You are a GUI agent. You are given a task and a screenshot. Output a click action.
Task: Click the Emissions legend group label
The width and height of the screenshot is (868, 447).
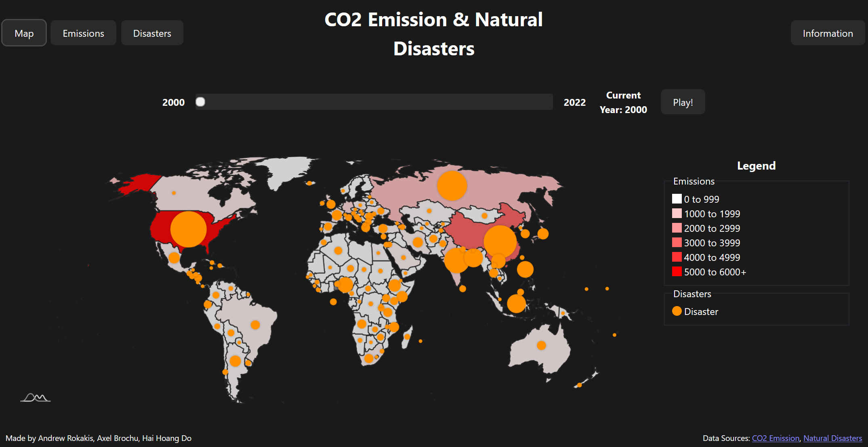pyautogui.click(x=694, y=181)
